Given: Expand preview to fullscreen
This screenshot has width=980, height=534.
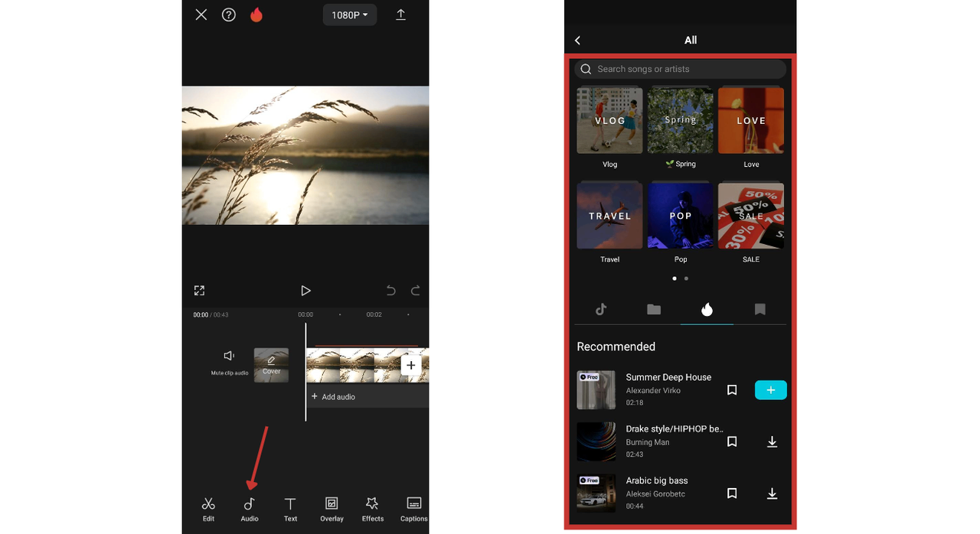Looking at the screenshot, I should pyautogui.click(x=199, y=291).
